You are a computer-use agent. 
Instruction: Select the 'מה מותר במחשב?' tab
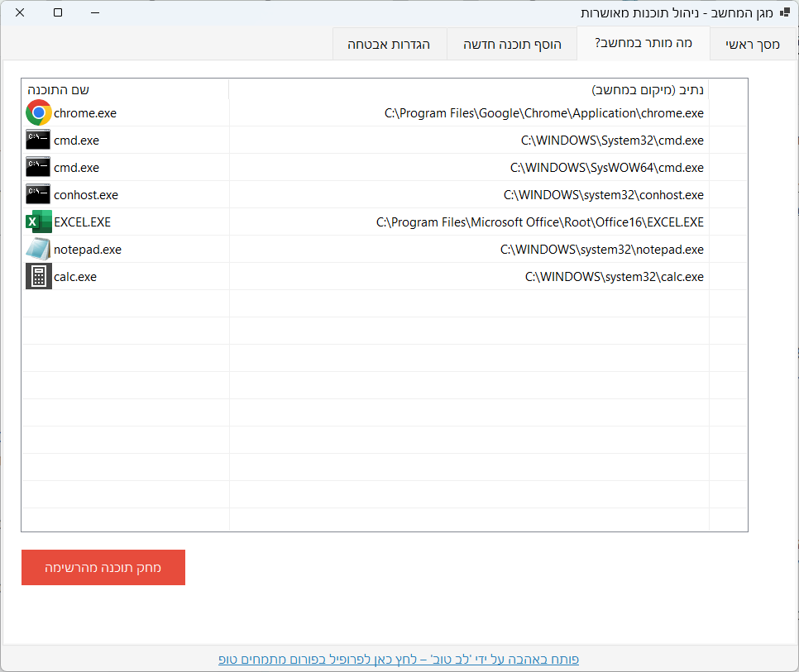643,44
